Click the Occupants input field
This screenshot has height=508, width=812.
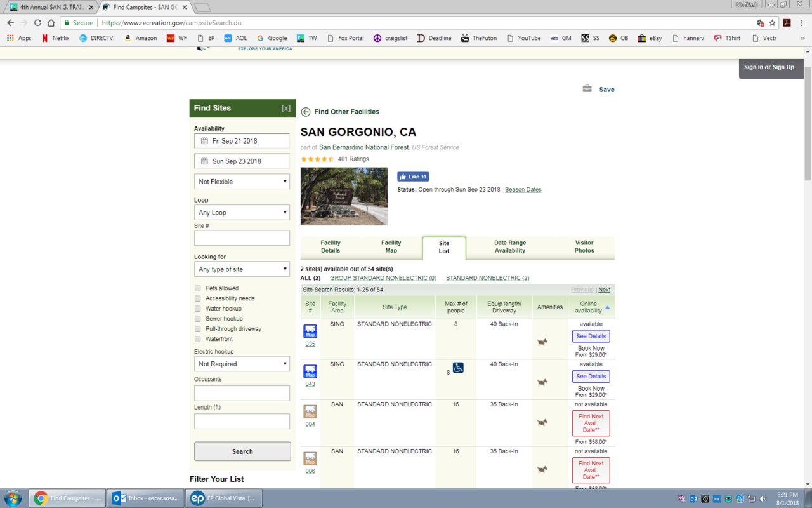pyautogui.click(x=242, y=393)
